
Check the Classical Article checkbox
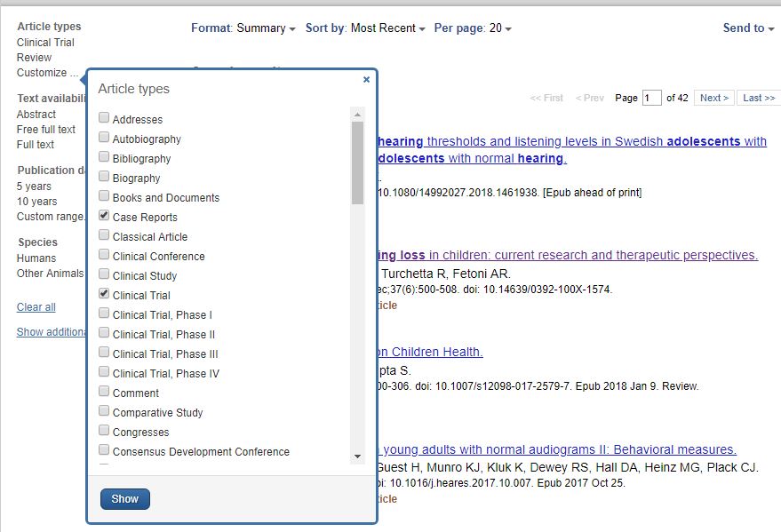(104, 234)
